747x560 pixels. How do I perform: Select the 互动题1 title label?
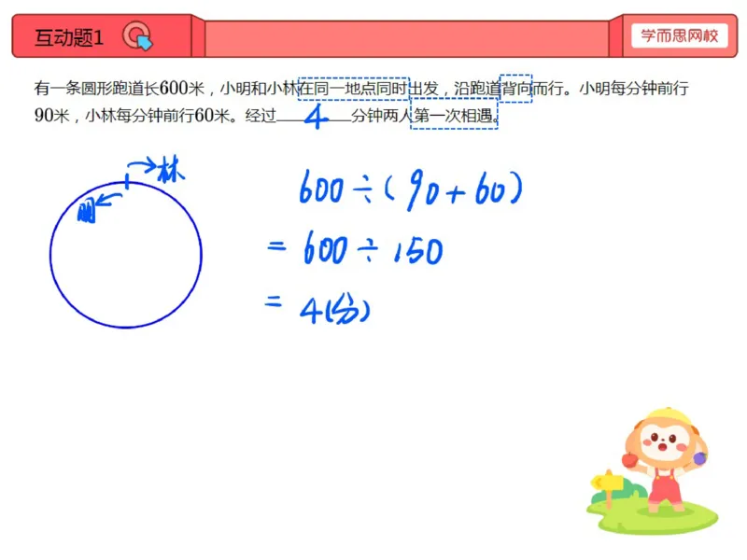[x=69, y=37]
